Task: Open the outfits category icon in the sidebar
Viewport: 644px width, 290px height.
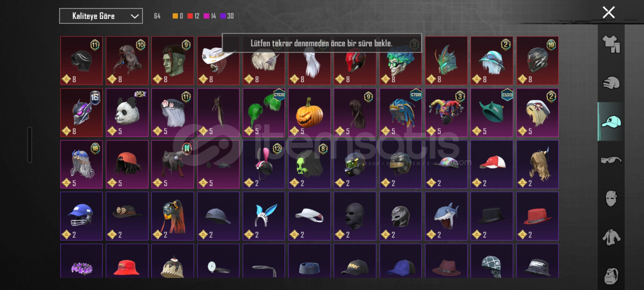Action: (x=611, y=44)
